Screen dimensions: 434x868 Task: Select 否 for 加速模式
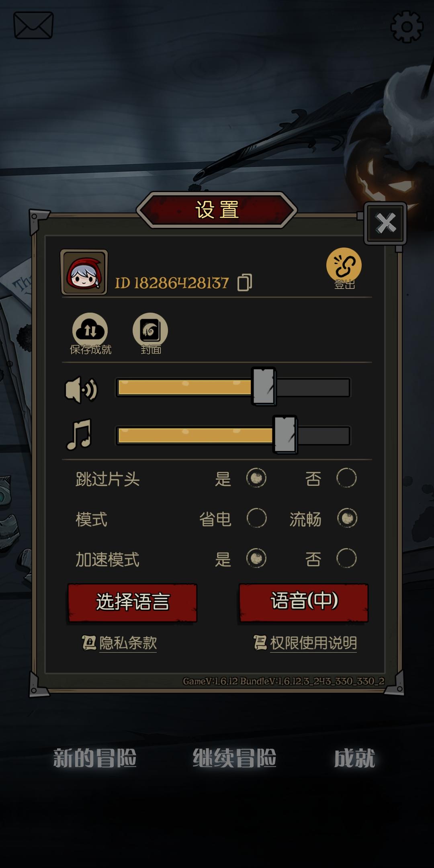coord(346,558)
